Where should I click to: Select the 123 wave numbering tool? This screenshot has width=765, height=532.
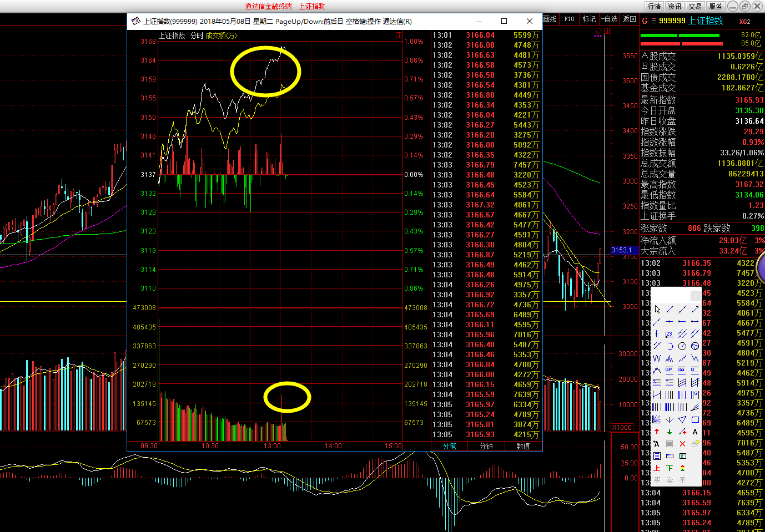pyautogui.click(x=670, y=333)
